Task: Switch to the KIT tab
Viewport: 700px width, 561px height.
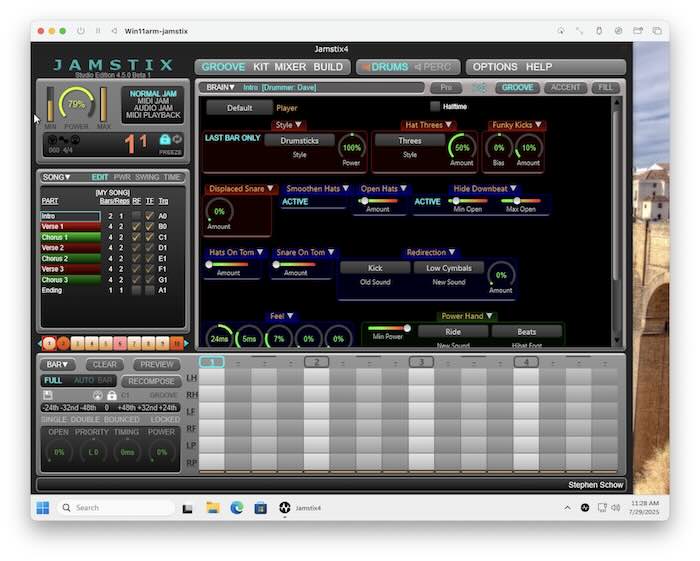Action: click(261, 67)
